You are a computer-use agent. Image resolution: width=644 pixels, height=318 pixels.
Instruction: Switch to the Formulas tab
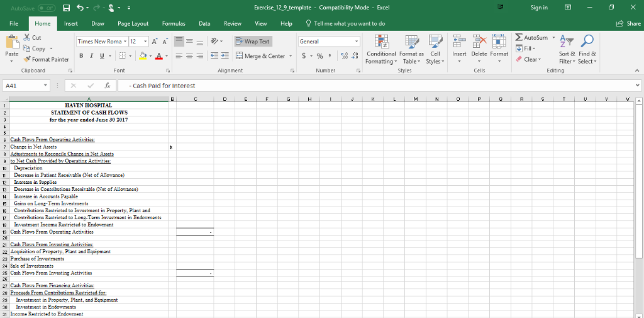[x=174, y=24]
